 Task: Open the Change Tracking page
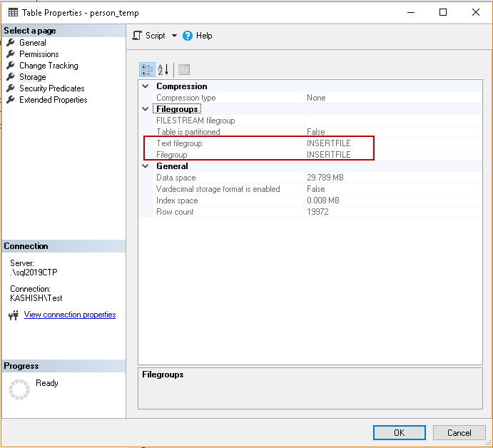(x=49, y=66)
